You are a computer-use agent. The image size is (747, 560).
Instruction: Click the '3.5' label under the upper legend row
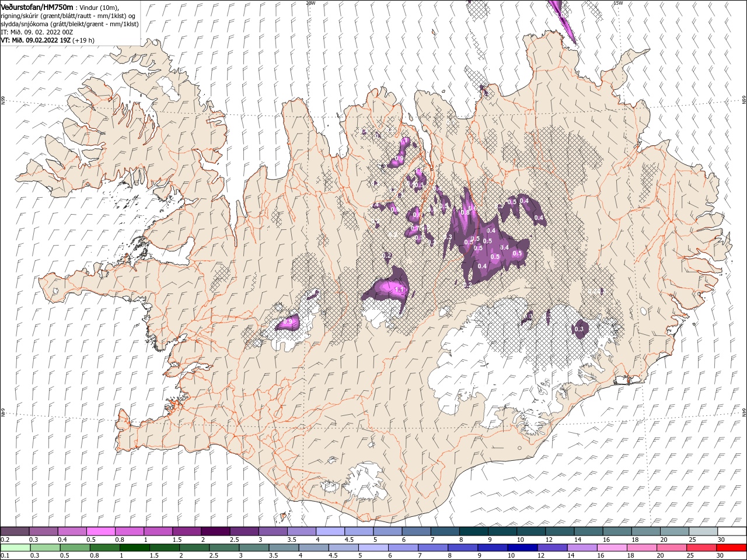coord(292,540)
